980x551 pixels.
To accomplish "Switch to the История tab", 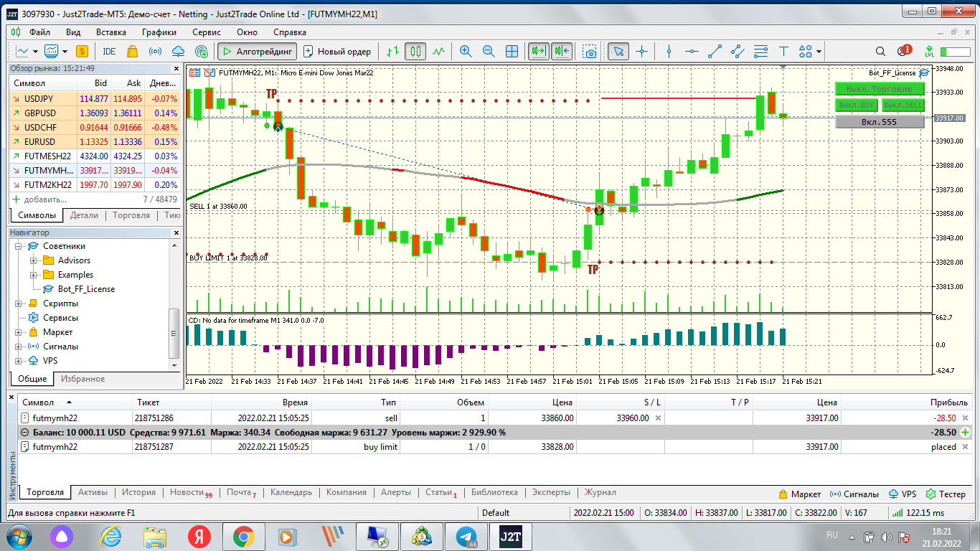I will [x=138, y=492].
